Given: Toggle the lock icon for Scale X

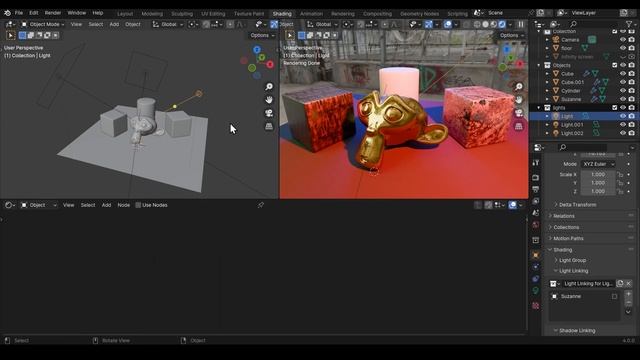Looking at the screenshot, I should 620,175.
